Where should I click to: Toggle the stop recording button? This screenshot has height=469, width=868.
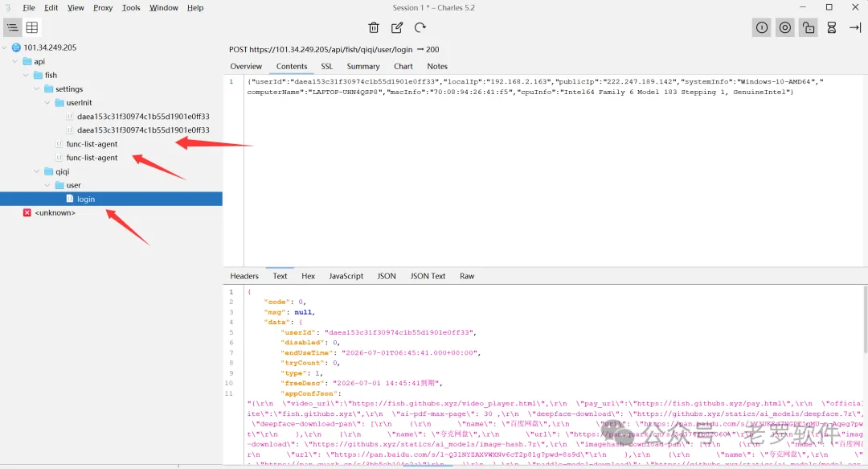pos(762,27)
